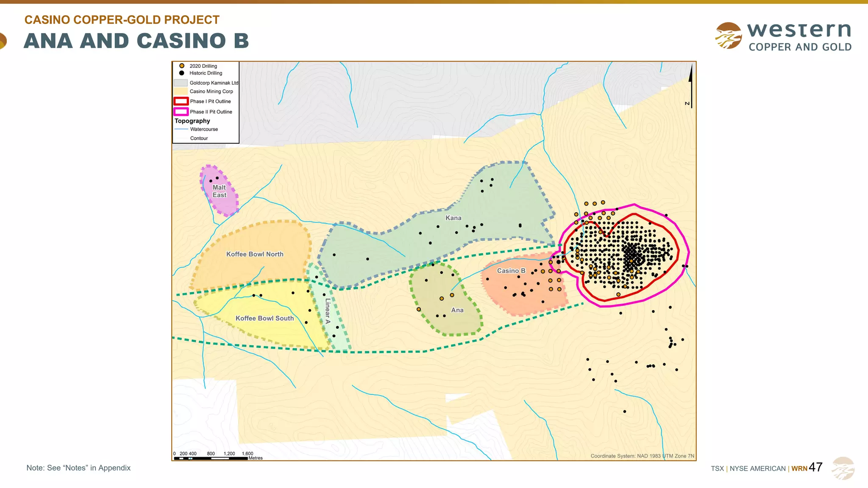Click the Linear A zone label
The image size is (868, 488).
coord(328,311)
